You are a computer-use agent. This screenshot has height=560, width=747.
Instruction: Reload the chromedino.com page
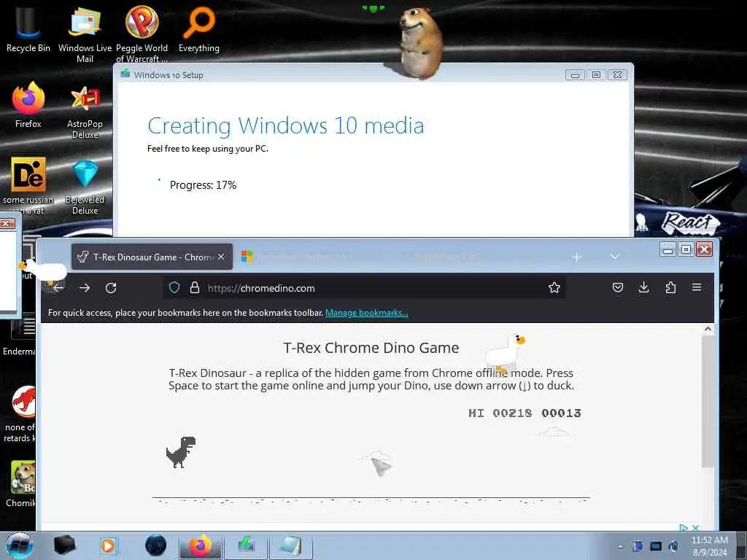[x=111, y=287]
